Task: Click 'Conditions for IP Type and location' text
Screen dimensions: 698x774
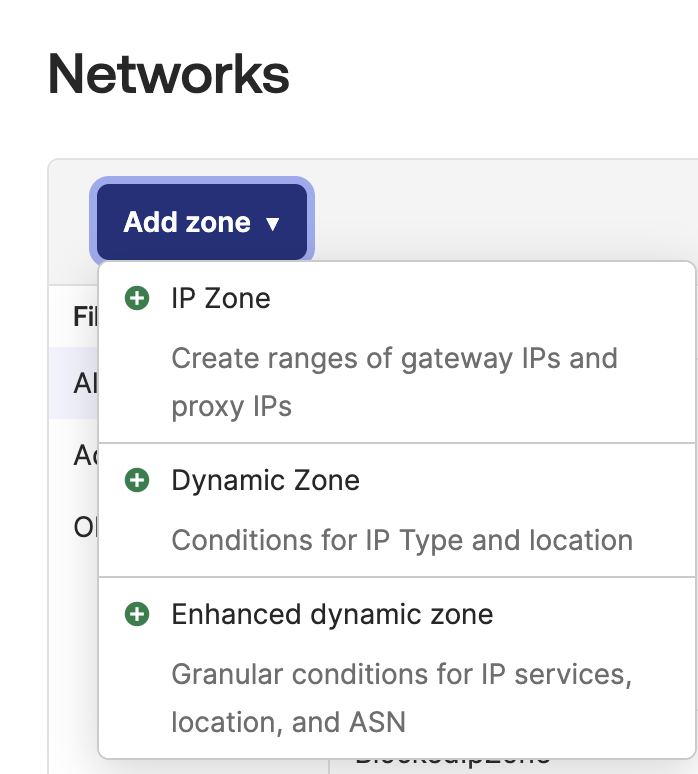Action: tap(402, 540)
